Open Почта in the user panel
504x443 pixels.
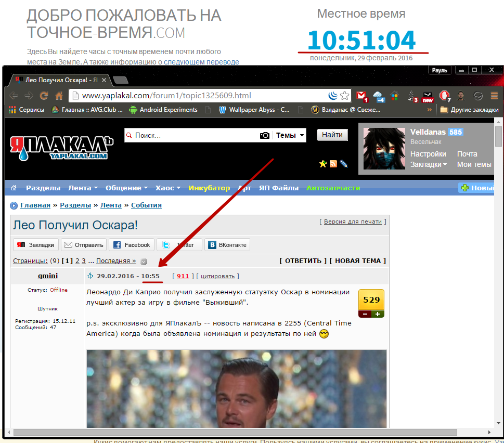tap(467, 154)
